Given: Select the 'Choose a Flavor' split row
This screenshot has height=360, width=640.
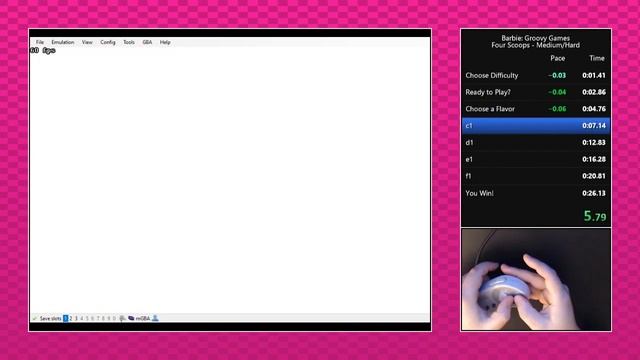Looking at the screenshot, I should point(536,109).
